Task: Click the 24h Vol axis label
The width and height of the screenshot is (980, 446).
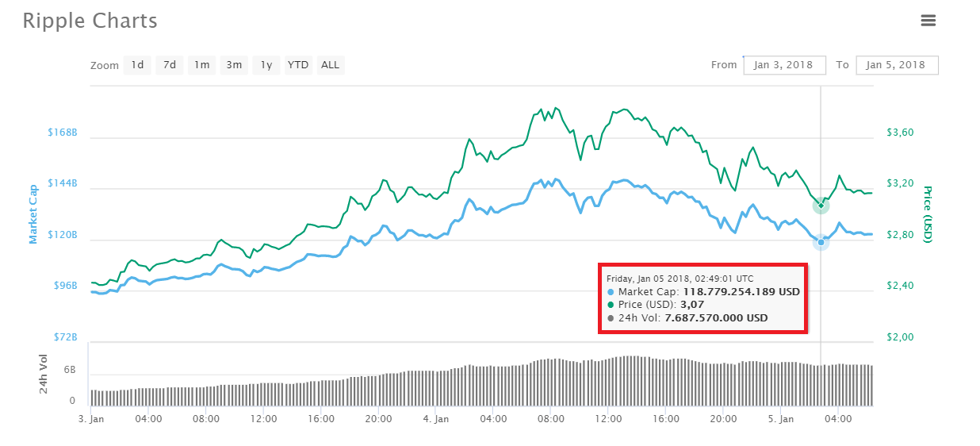Action: pos(44,375)
